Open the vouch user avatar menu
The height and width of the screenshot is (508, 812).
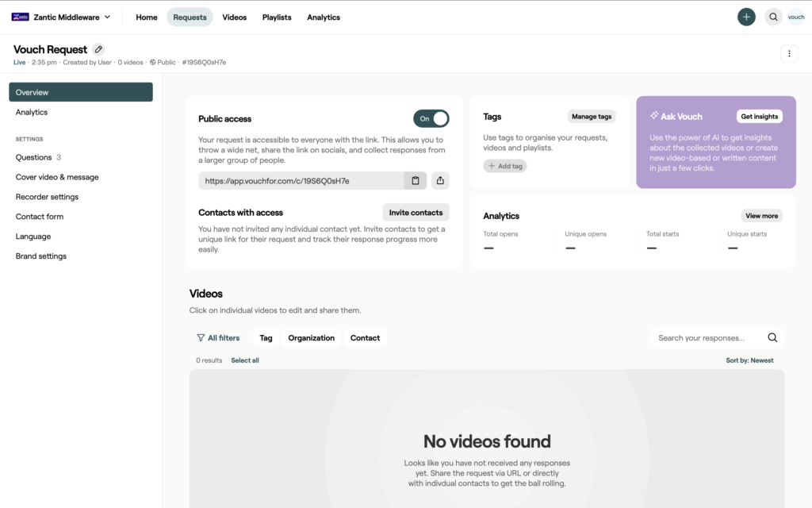[796, 17]
